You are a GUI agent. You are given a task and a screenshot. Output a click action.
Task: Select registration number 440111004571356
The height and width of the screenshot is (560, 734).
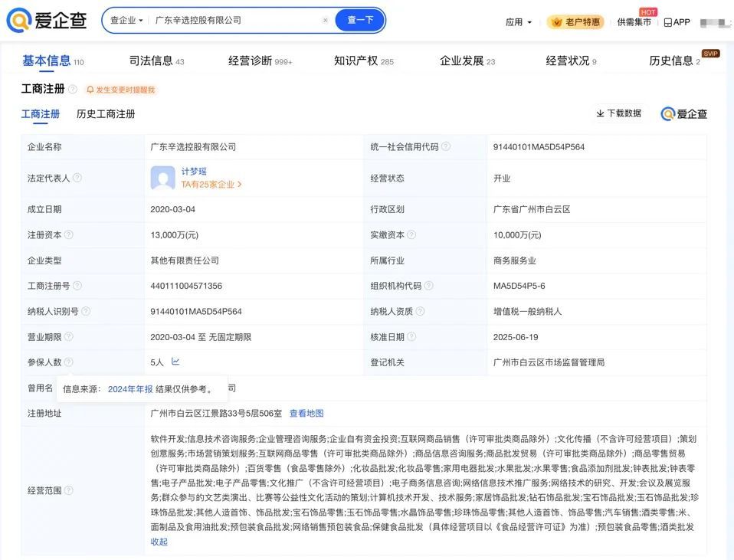(186, 286)
